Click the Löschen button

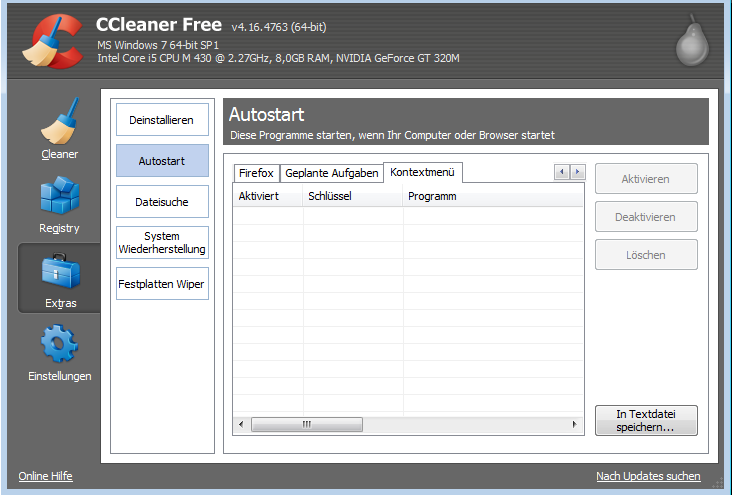click(646, 255)
